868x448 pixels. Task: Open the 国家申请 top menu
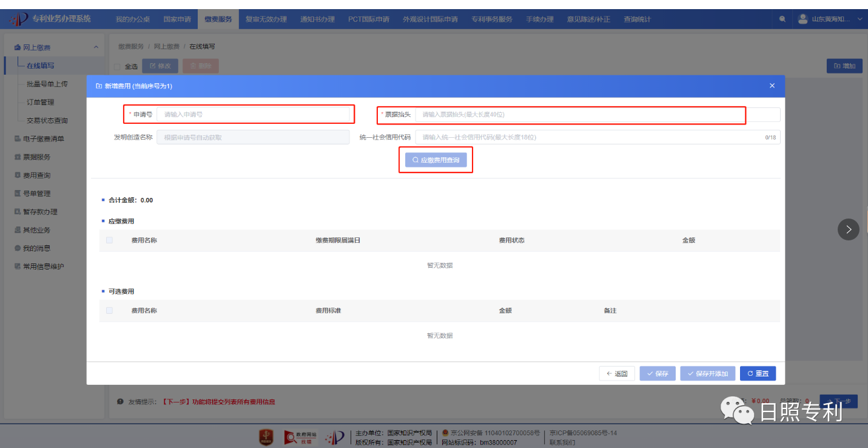177,19
